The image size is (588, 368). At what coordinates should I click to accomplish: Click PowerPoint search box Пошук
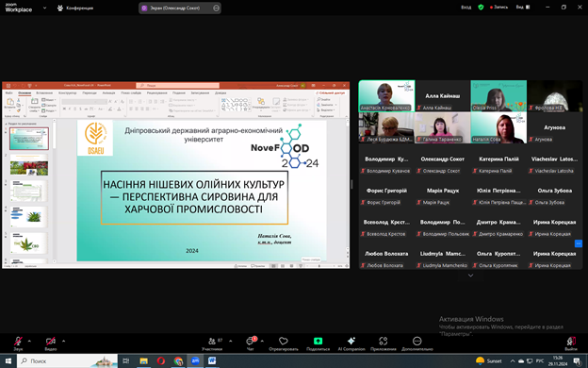(x=178, y=86)
